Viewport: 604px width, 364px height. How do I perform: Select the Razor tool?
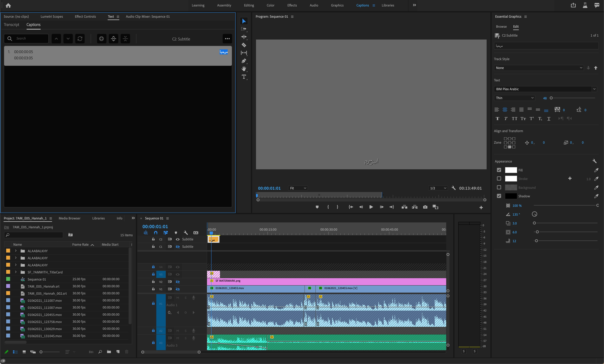click(244, 45)
